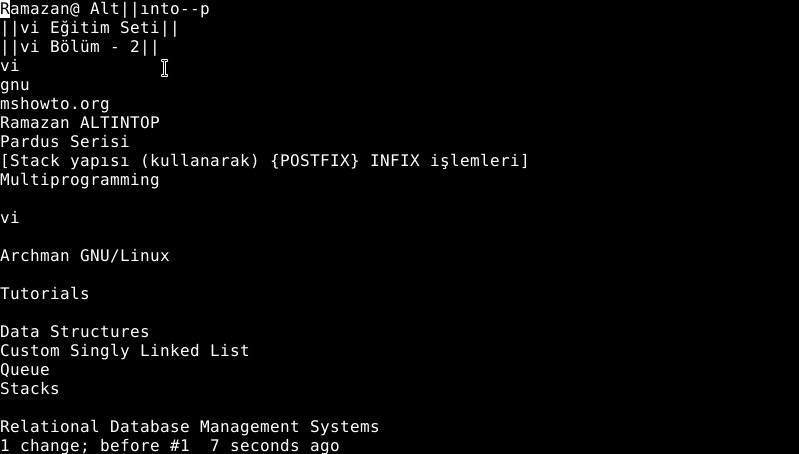Screen dimensions: 799x454
Task: Click the "Archman GNU/Linux" line
Action: coord(85,256)
